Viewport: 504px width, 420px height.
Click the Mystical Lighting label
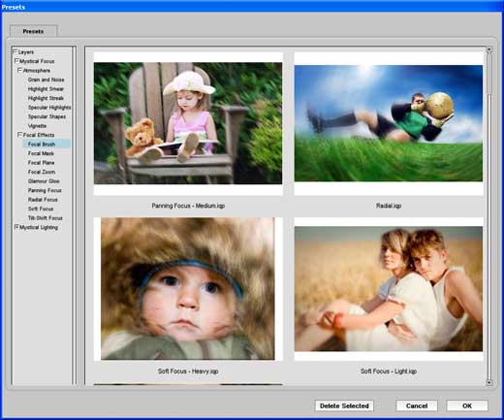[x=39, y=227]
